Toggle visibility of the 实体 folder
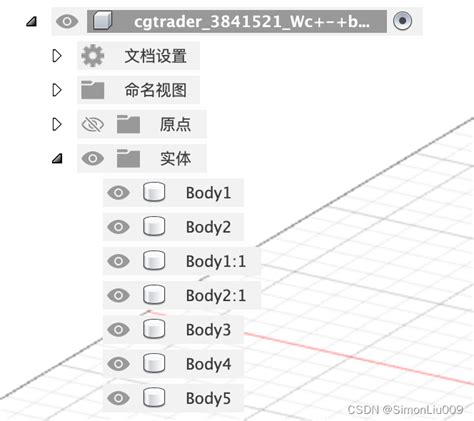The height and width of the screenshot is (421, 474). [93, 158]
